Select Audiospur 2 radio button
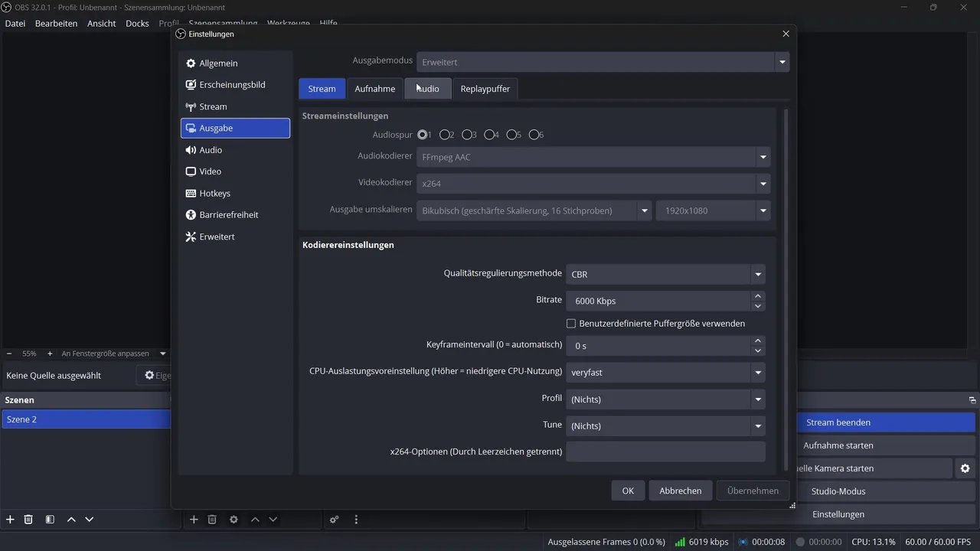This screenshot has width=980, height=551. (445, 135)
